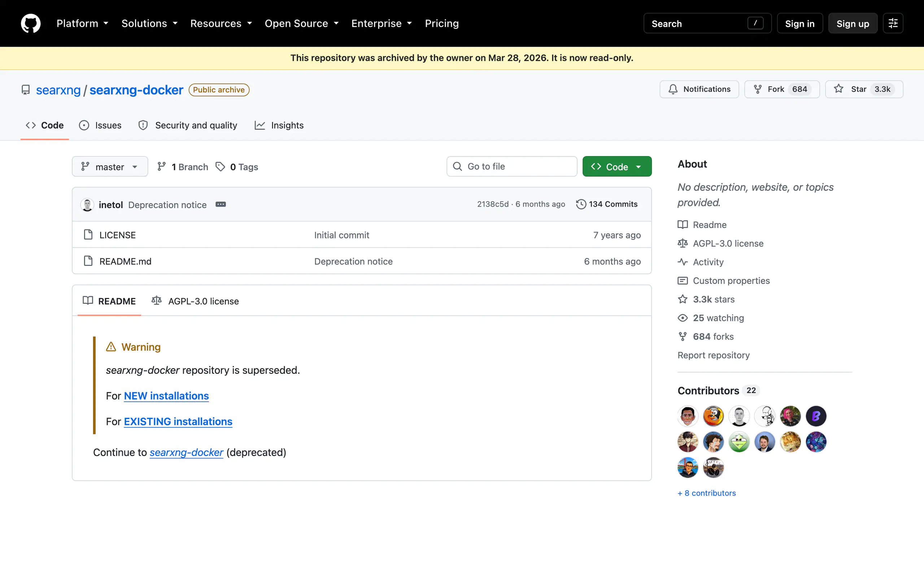Open the green Code dropdown button
Image resolution: width=924 pixels, height=578 pixels.
(x=616, y=167)
